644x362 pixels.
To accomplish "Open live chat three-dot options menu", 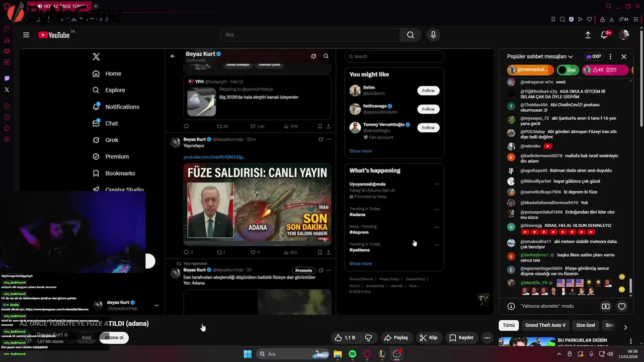I will (610, 57).
